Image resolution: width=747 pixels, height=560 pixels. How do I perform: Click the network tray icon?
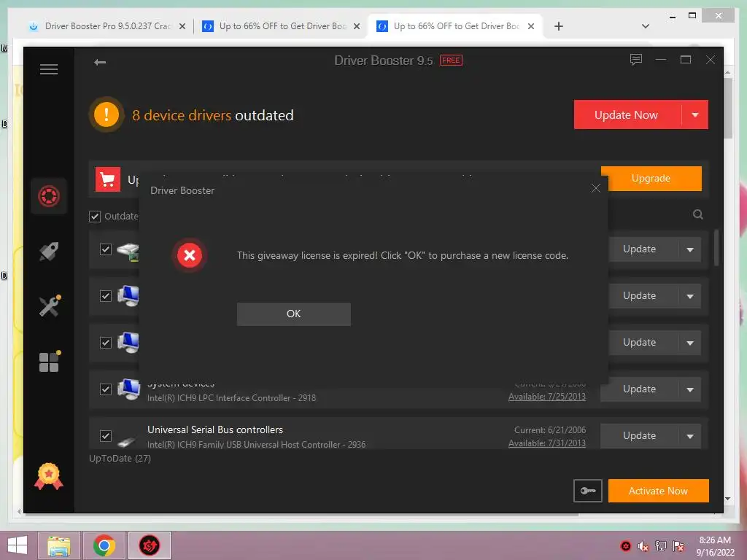[661, 546]
